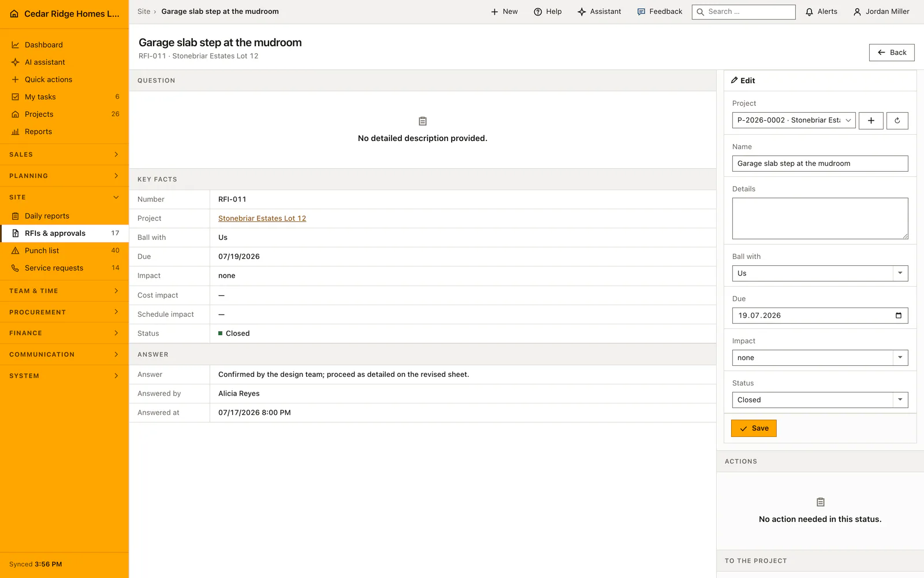This screenshot has width=924, height=578.
Task: Click the Help question mark icon
Action: pos(538,12)
